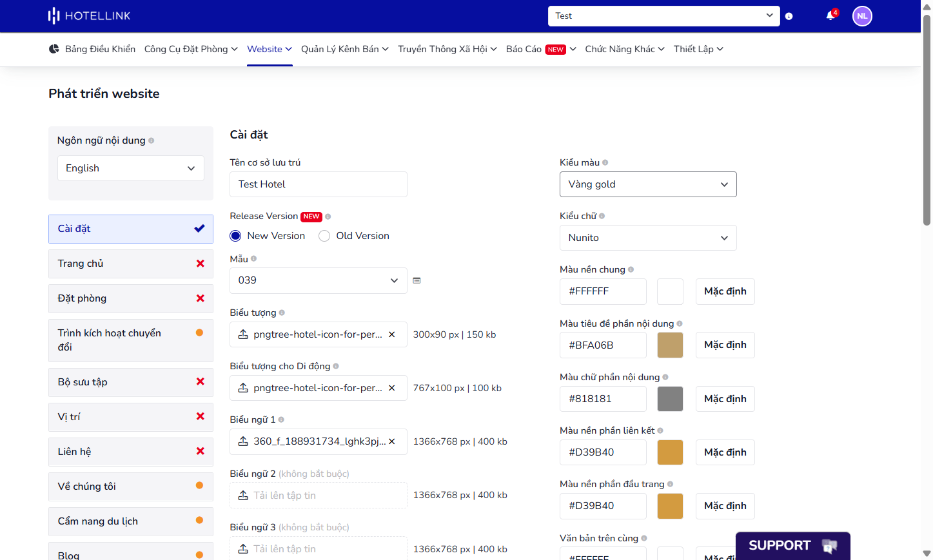Click info icon beside Biểu tượng cho Di động
Image resolution: width=933 pixels, height=560 pixels.
[336, 366]
